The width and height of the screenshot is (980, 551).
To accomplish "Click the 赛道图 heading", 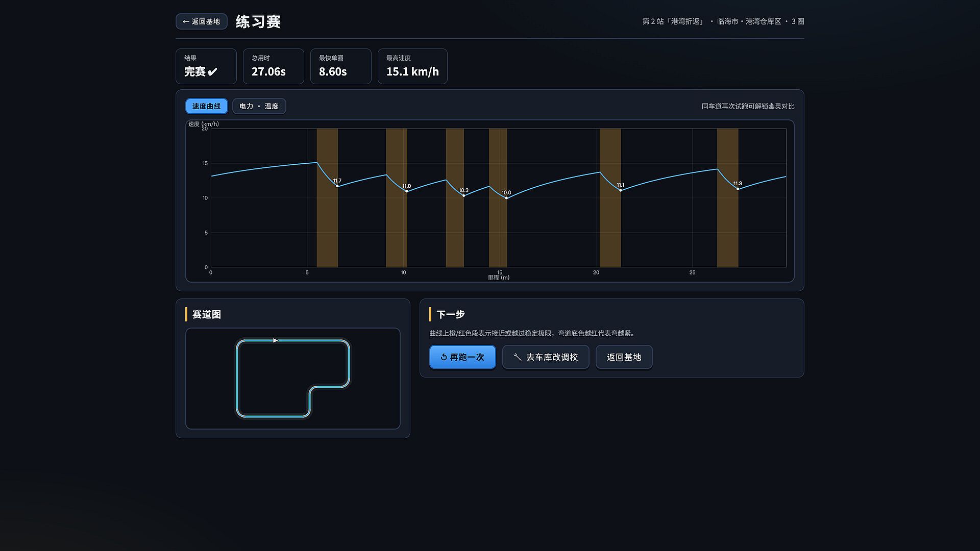I will coord(207,314).
